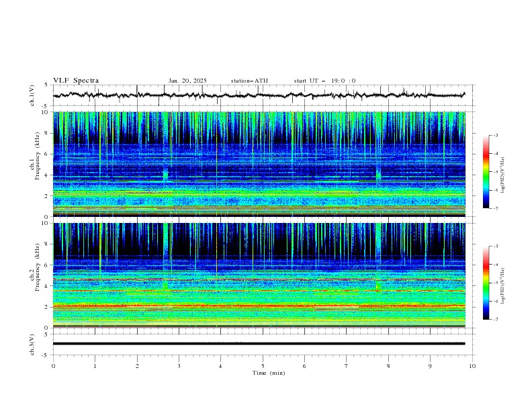The height and width of the screenshot is (411, 532).
Task: Click the "5" tick on the ch.1(V) axis
Action: coord(46,85)
